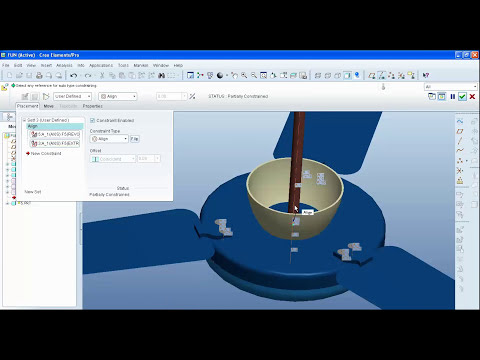Click the Open file folder icon
Screen dimensions: 480x360
click(x=19, y=76)
